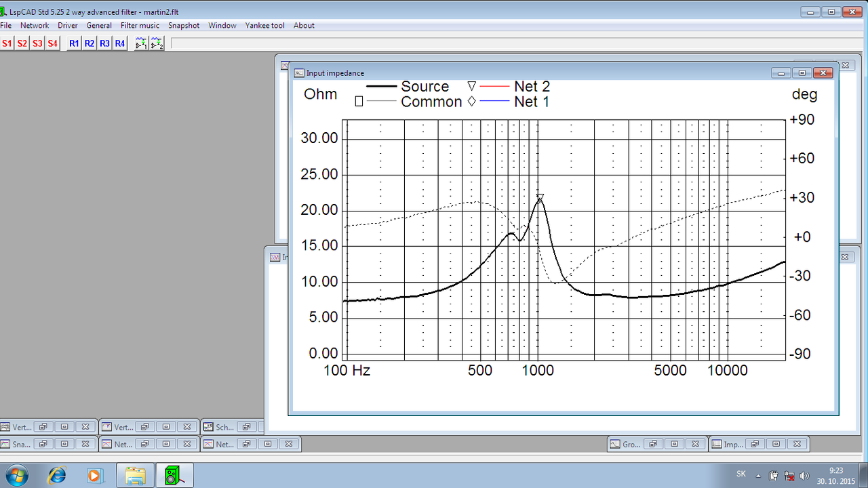Open the Window menu
Viewport: 868px width, 488px height.
coord(222,26)
